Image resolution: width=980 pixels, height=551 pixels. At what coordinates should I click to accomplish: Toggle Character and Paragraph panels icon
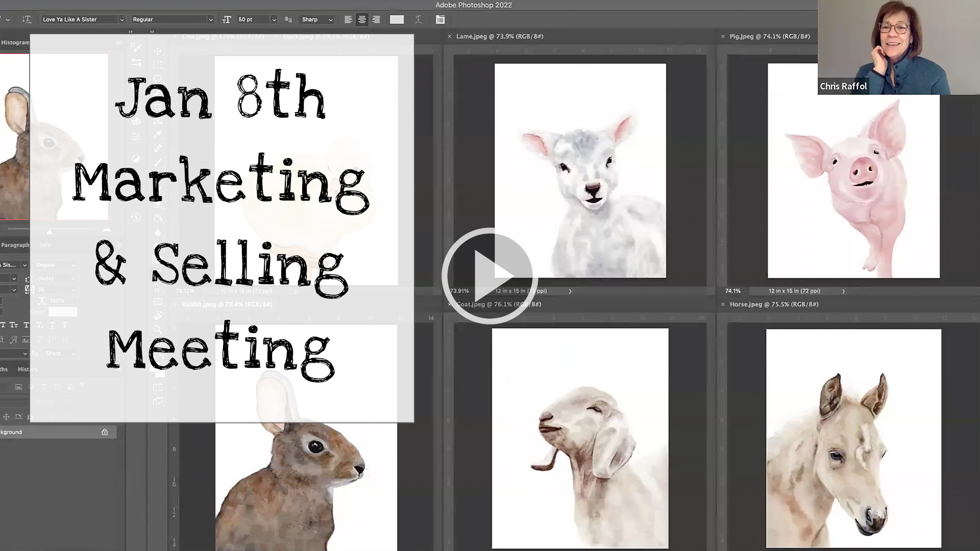(440, 19)
